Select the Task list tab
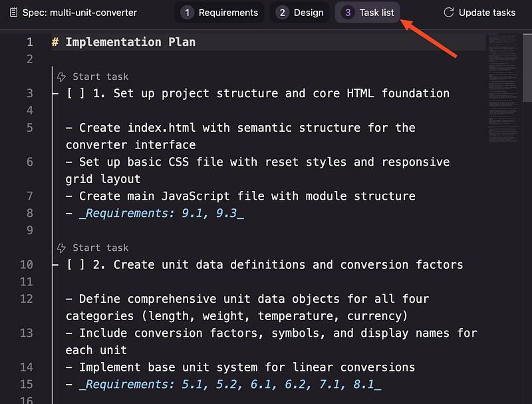Screen dimensions: 532x404 click(368, 13)
